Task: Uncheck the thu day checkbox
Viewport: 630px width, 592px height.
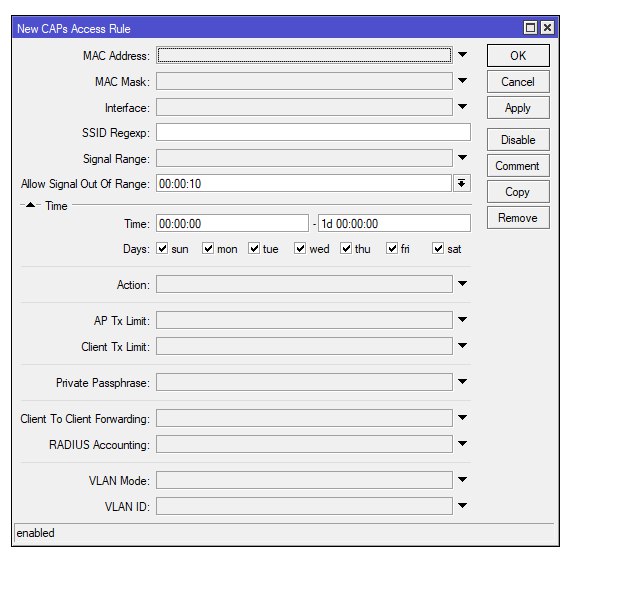Action: pyautogui.click(x=346, y=248)
